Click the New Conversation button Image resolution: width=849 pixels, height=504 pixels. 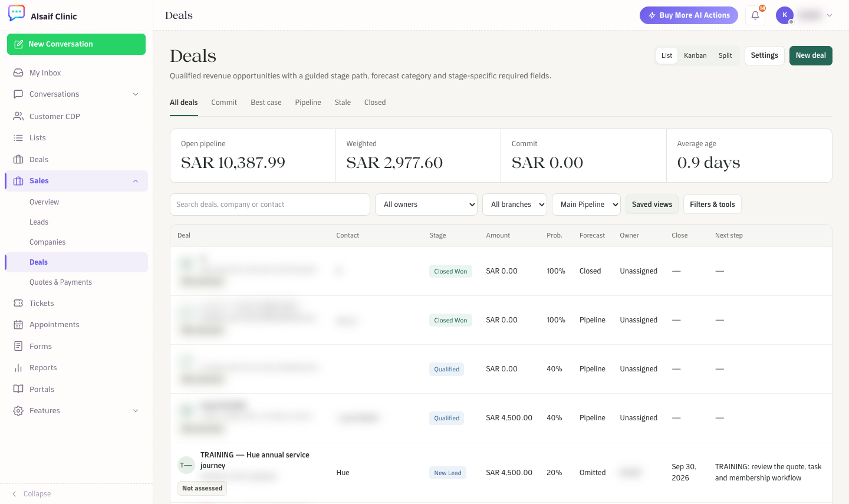click(x=76, y=44)
